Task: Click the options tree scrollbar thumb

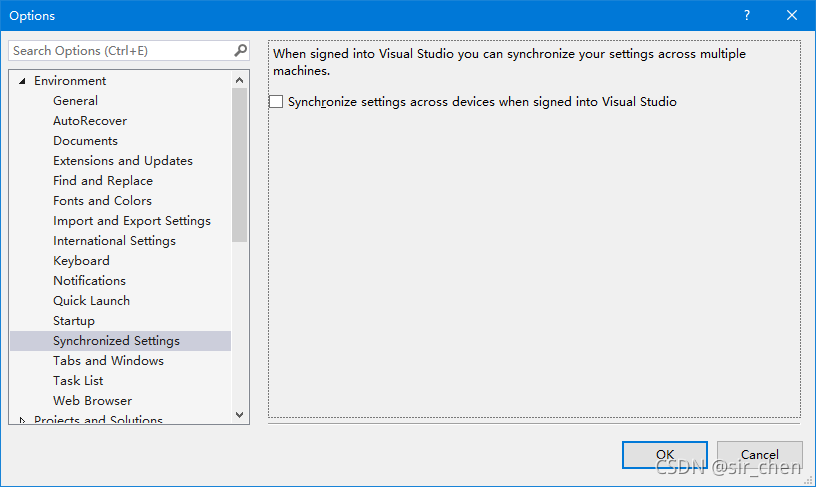Action: pyautogui.click(x=239, y=165)
